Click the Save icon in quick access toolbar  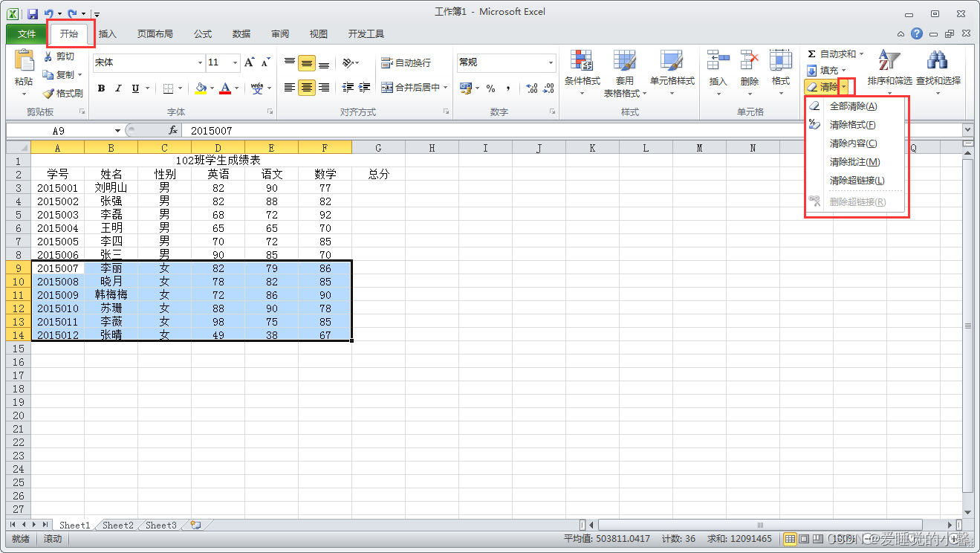coord(33,13)
